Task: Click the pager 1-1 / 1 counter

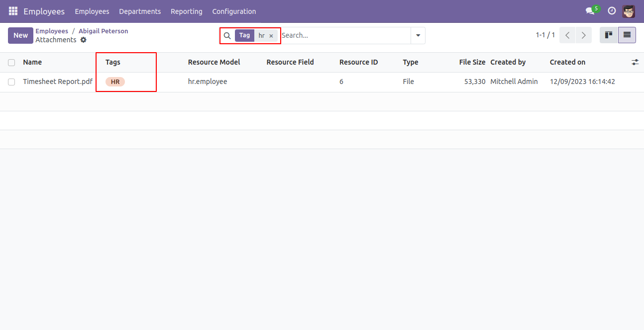Action: [545, 35]
